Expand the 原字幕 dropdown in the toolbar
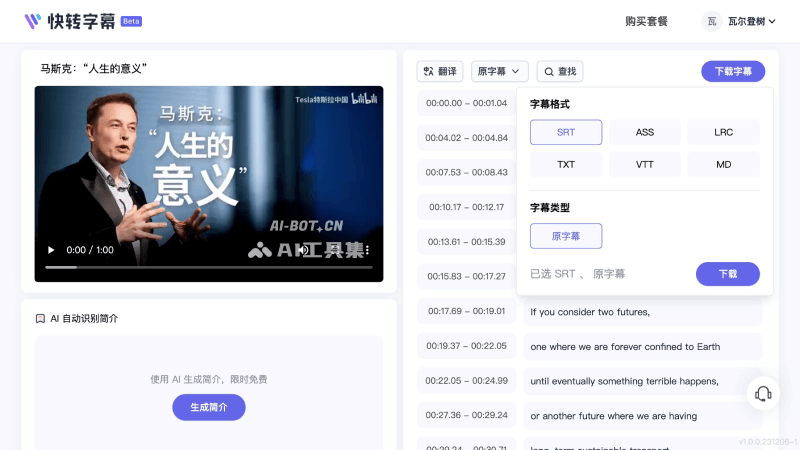The width and height of the screenshot is (800, 450). pos(500,71)
